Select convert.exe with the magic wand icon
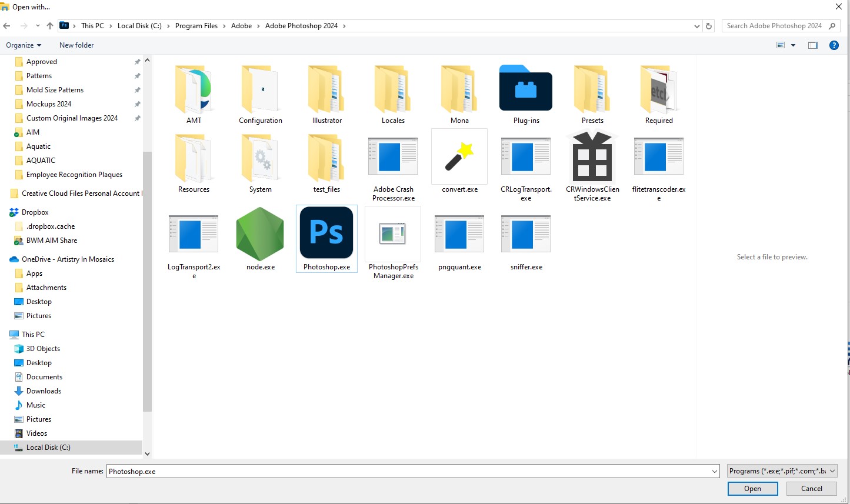The image size is (850, 504). click(459, 156)
